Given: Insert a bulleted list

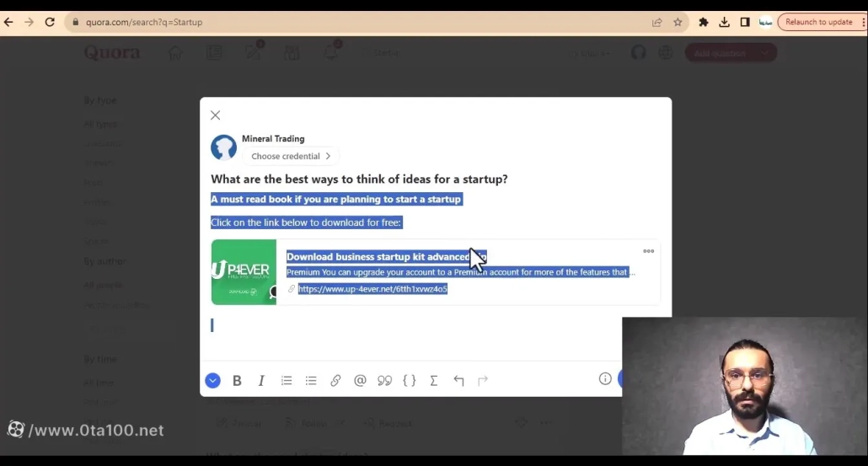Looking at the screenshot, I should tap(311, 381).
